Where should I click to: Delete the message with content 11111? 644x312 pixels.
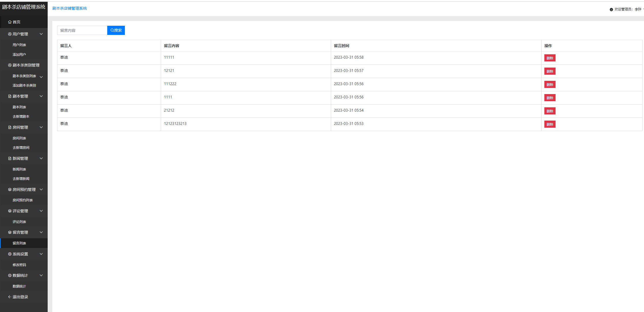[550, 58]
